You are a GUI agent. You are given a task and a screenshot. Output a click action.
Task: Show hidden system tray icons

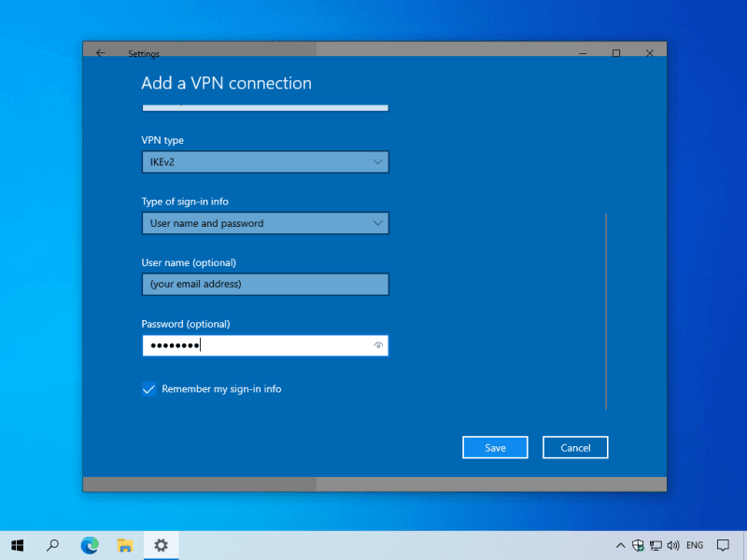tap(620, 545)
